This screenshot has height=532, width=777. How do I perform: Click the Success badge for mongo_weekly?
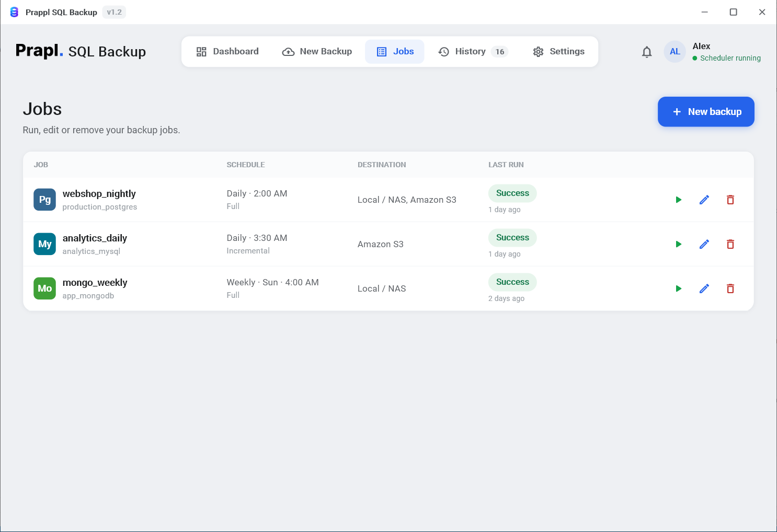pos(512,282)
